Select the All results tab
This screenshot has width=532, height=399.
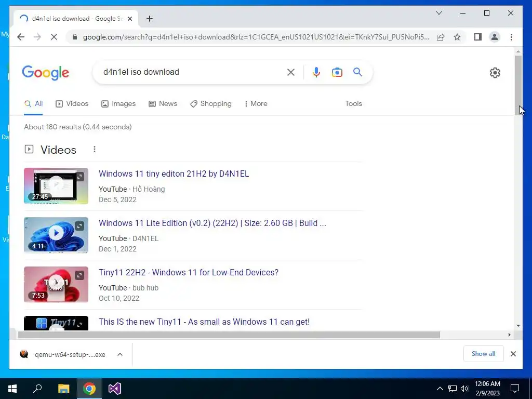click(x=33, y=103)
